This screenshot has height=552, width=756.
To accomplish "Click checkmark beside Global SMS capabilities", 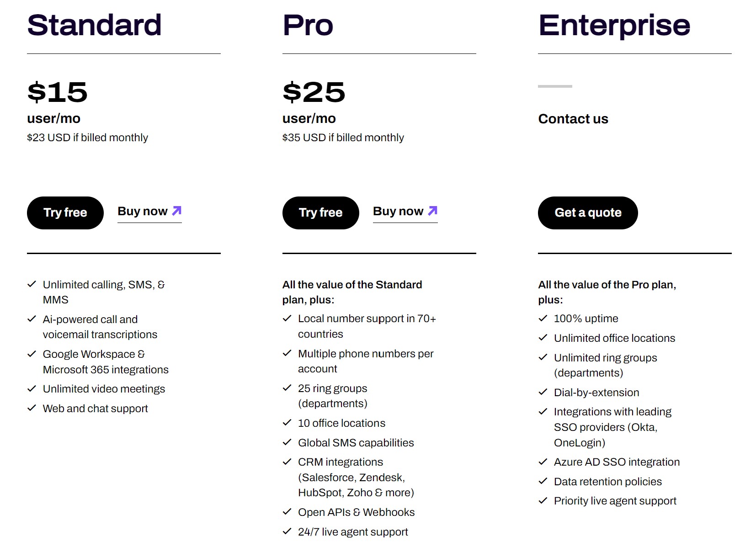I will click(x=287, y=442).
